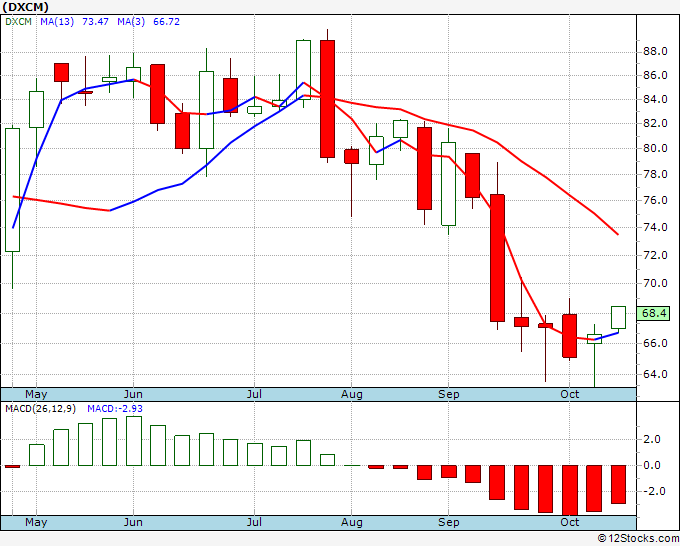Click the 64.0 price axis label
Image resolution: width=680 pixels, height=546 pixels.
click(654, 374)
